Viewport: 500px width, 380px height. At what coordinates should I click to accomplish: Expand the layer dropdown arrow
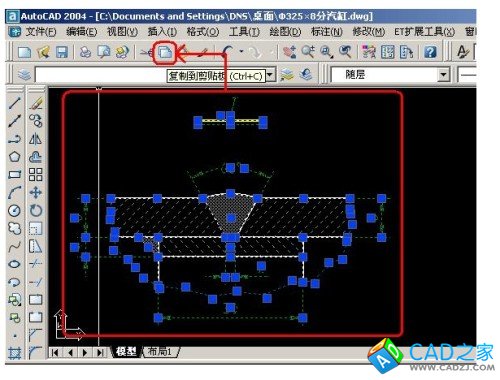coord(271,74)
